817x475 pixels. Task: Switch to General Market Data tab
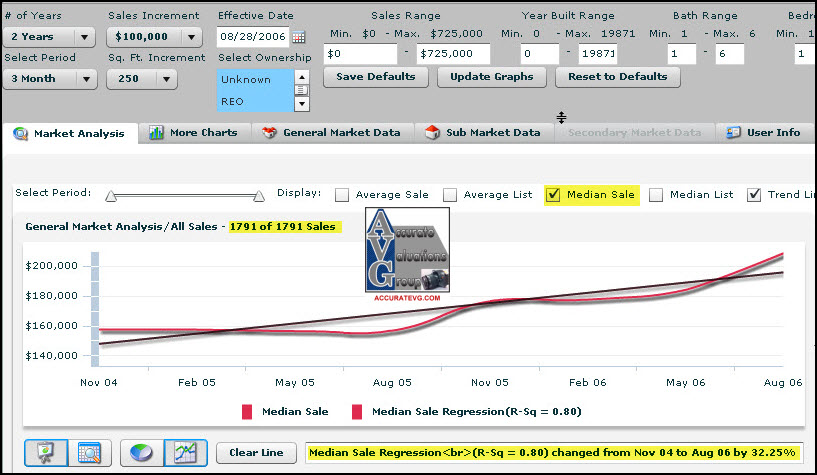[333, 132]
